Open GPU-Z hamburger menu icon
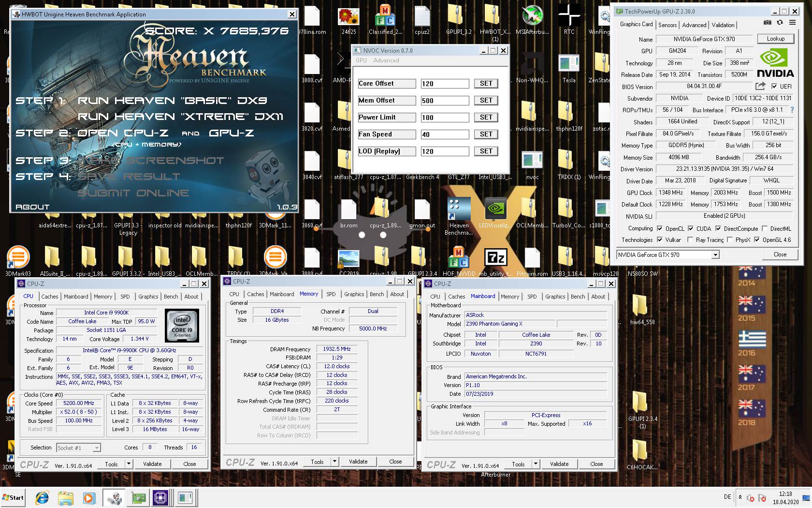This screenshot has height=508, width=812. (792, 23)
